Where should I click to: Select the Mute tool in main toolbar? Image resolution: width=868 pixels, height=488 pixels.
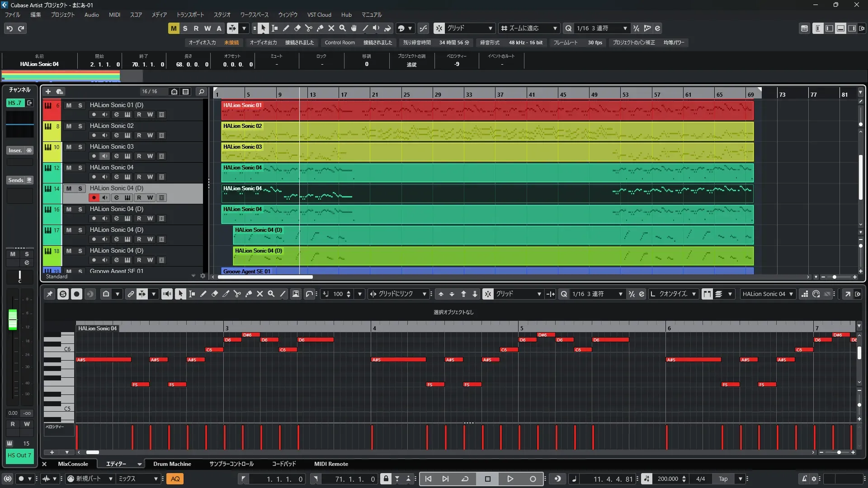coord(331,28)
